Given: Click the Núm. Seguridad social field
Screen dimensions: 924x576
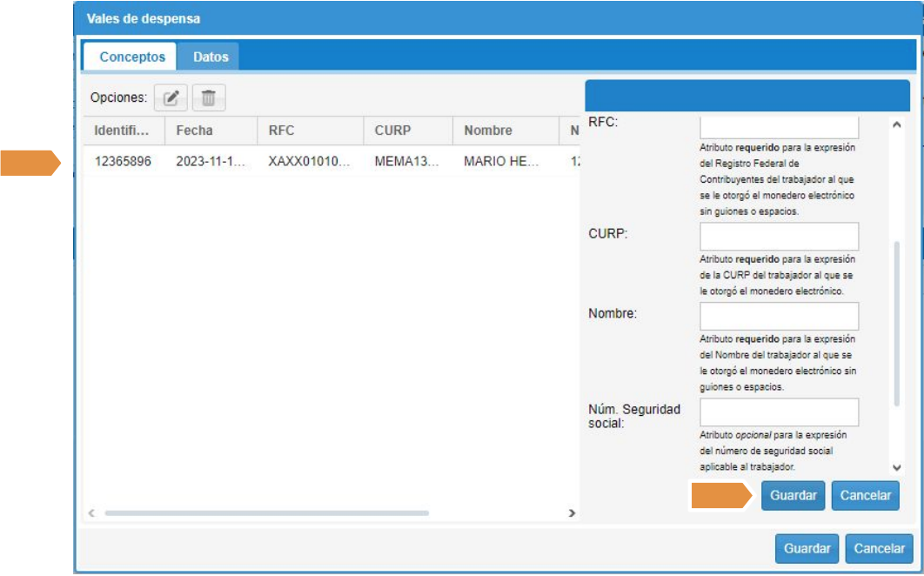Looking at the screenshot, I should tap(779, 412).
